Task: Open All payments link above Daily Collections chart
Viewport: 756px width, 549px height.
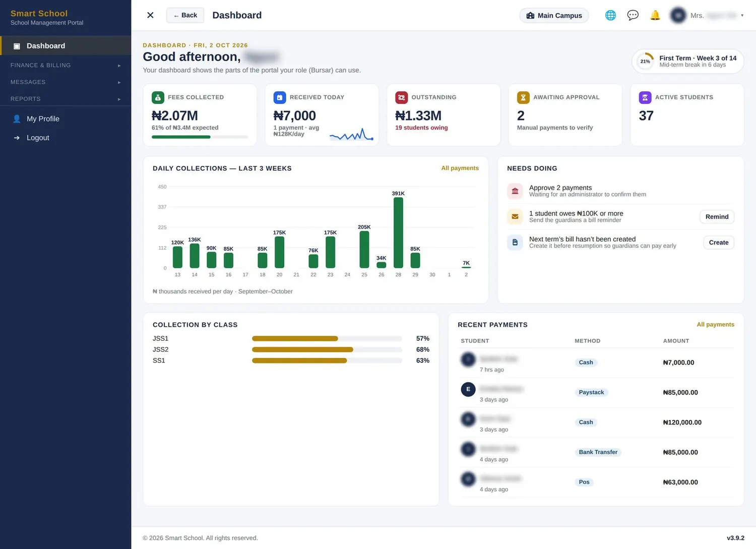Action: point(460,168)
